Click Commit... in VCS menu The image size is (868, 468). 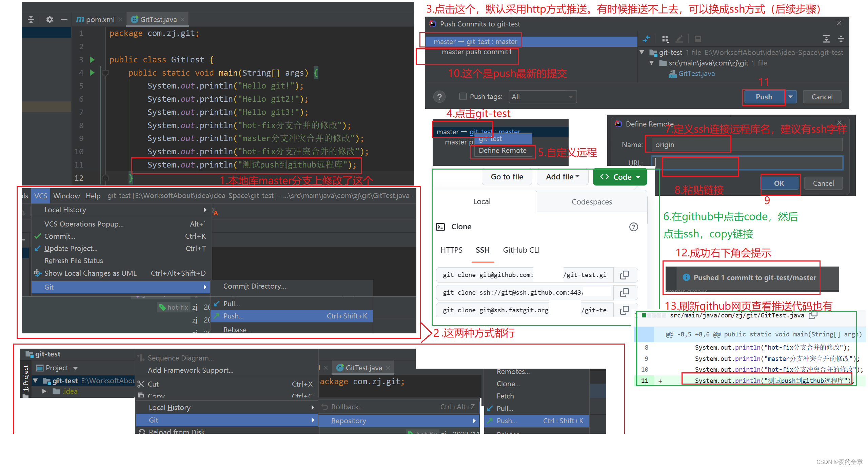pyautogui.click(x=121, y=236)
